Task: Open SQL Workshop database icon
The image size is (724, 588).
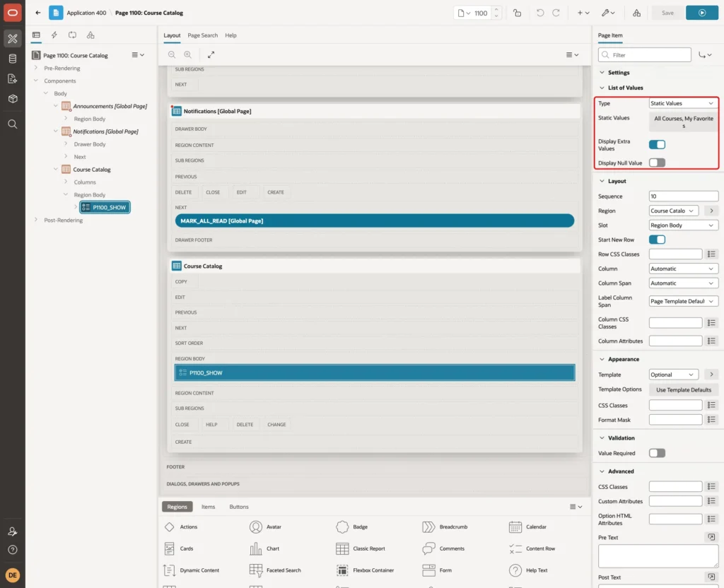Action: pos(13,59)
